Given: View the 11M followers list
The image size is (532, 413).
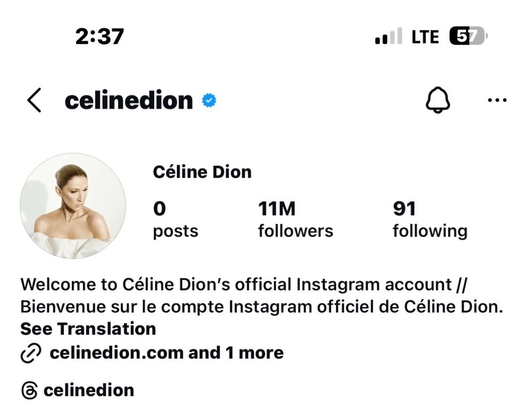Looking at the screenshot, I should pyautogui.click(x=295, y=220).
